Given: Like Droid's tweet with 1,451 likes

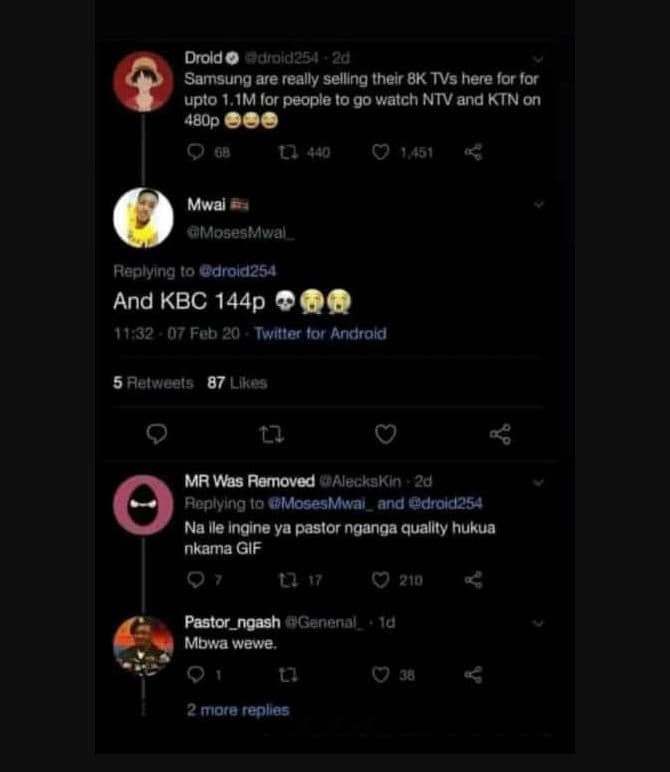Looking at the screenshot, I should [380, 152].
